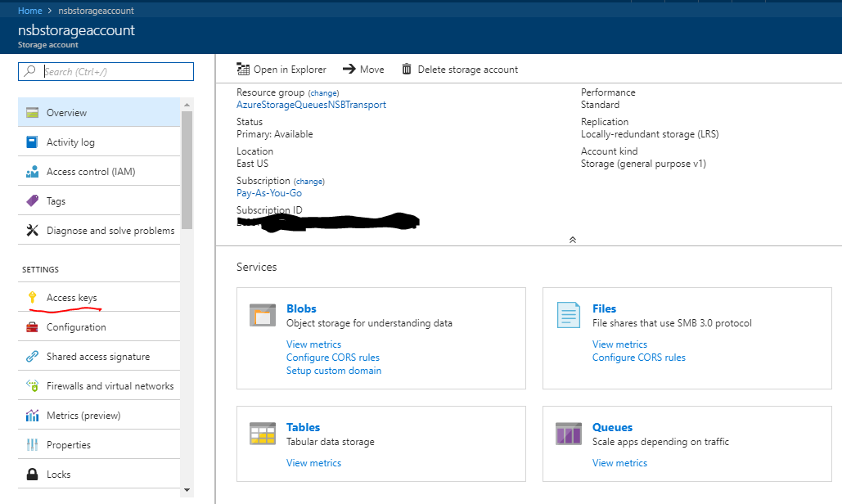Open Pay-As-You-Go subscription link

pos(269,193)
